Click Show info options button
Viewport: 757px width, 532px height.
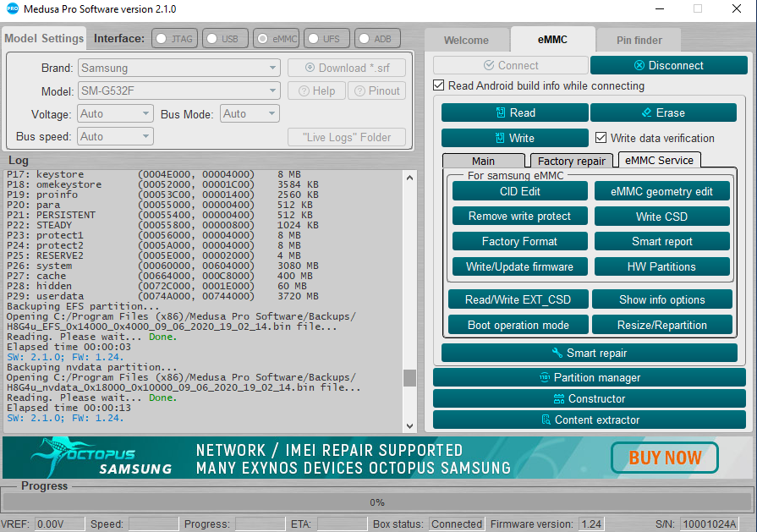[x=662, y=299]
